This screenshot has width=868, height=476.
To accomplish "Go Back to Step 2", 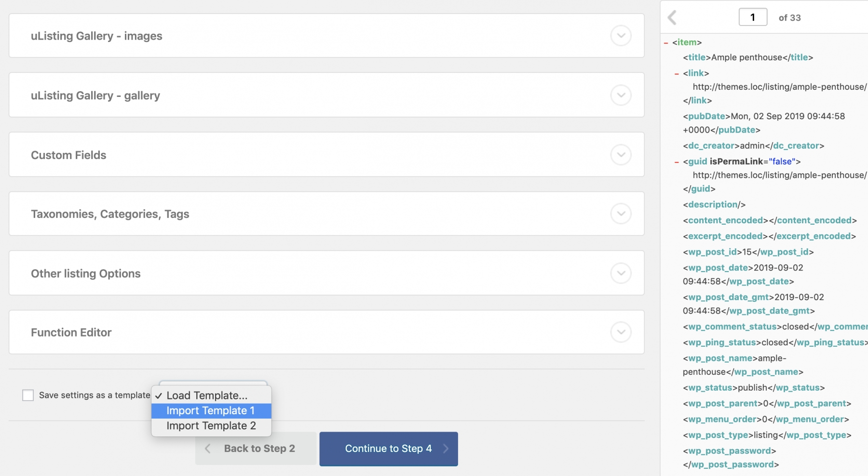I will click(256, 449).
